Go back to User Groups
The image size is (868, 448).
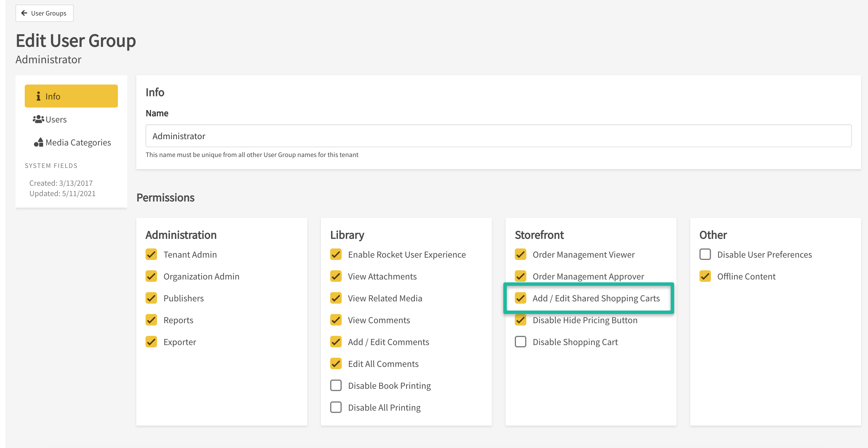click(45, 13)
